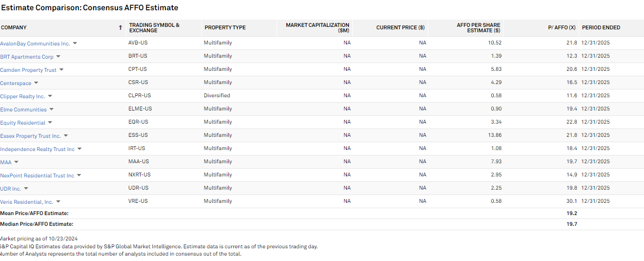The height and width of the screenshot is (261, 644).
Task: Expand Clipper Realty Inc. options arrow
Action: pos(50,96)
